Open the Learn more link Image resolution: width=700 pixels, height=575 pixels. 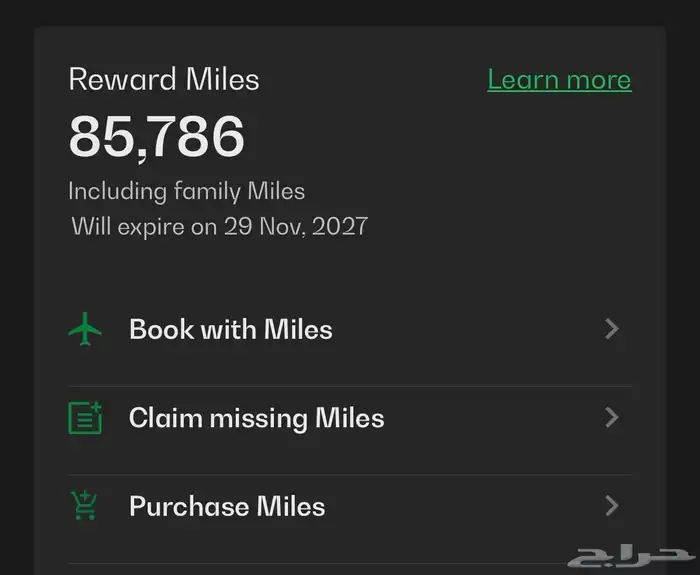[559, 80]
